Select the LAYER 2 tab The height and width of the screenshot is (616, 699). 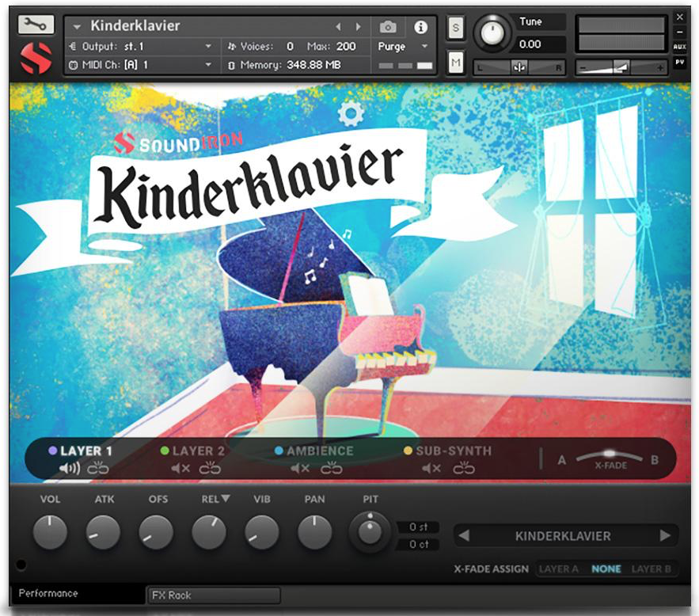pos(199,451)
